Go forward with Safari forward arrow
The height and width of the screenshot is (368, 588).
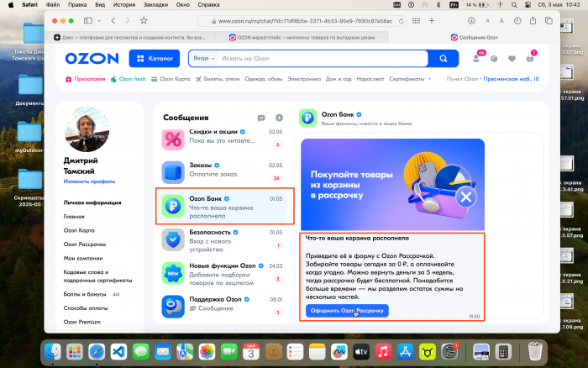128,21
